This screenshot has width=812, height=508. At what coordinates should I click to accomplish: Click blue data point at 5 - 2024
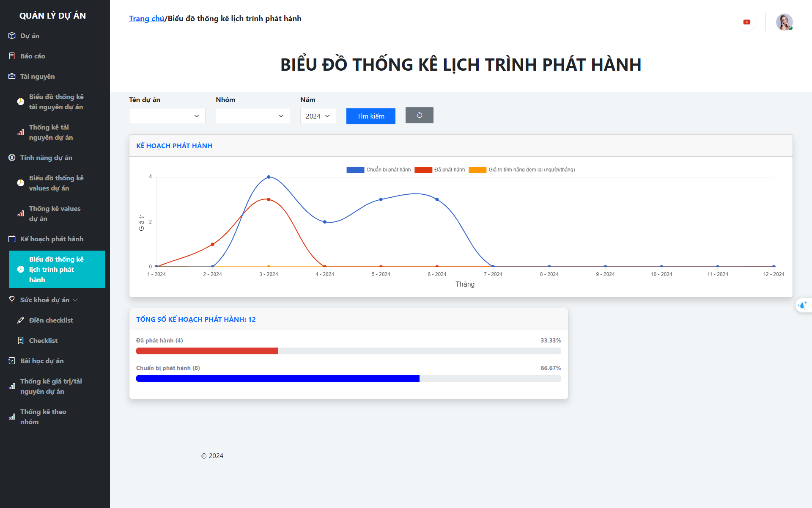tap(381, 199)
